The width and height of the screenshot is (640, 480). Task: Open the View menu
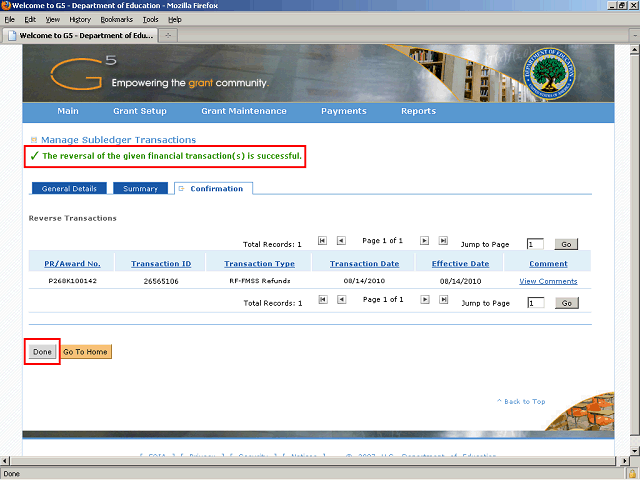tap(53, 20)
